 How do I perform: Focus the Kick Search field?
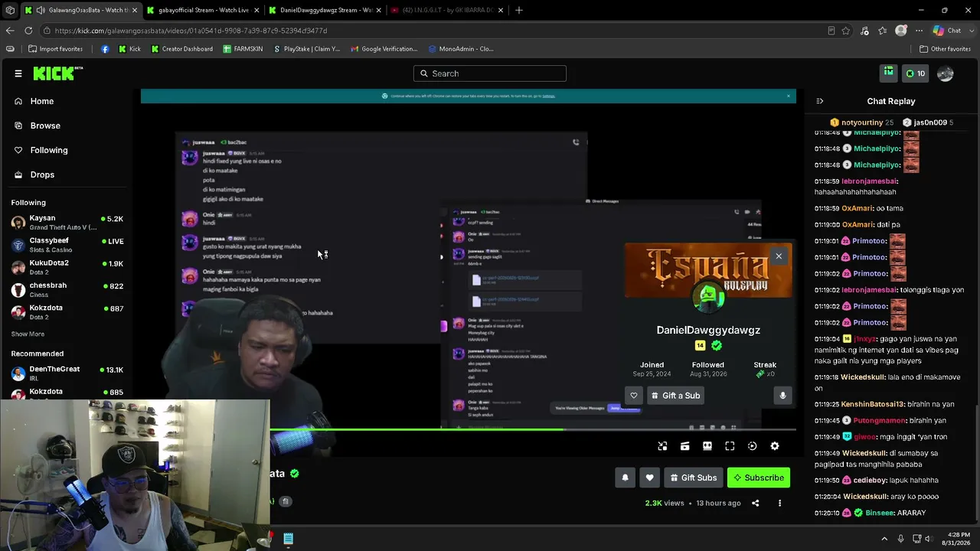[x=490, y=73]
